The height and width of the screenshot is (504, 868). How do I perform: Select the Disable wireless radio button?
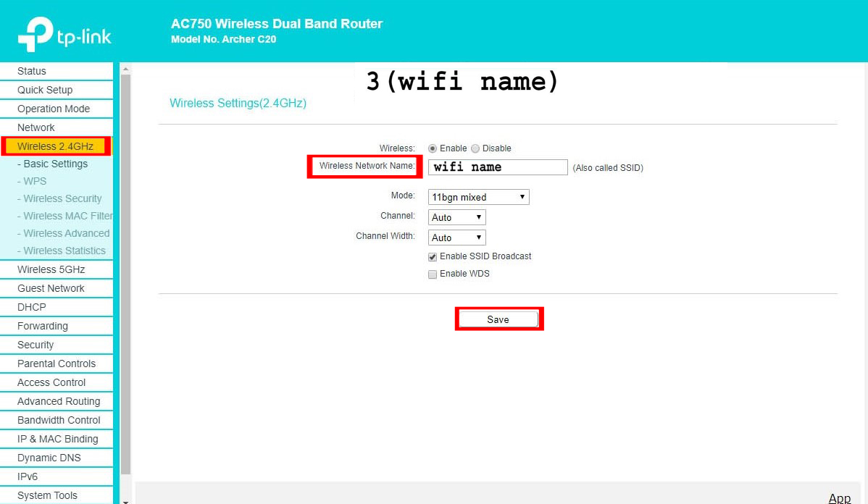[x=475, y=148]
